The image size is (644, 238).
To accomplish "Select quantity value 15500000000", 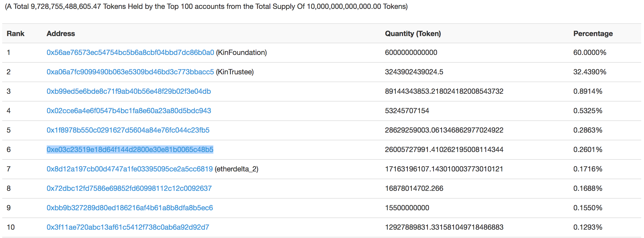I will (x=407, y=208).
